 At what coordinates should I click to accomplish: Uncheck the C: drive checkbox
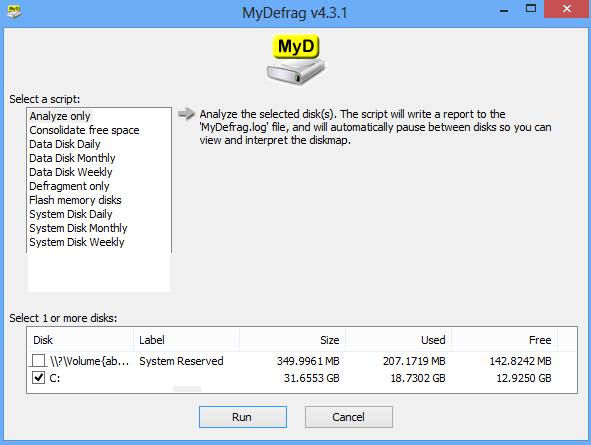38,377
